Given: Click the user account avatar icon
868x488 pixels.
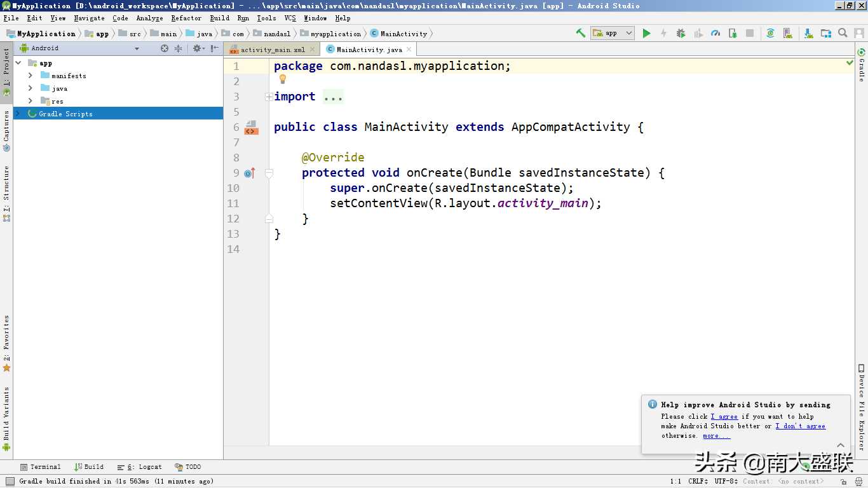Looking at the screenshot, I should click(x=858, y=33).
